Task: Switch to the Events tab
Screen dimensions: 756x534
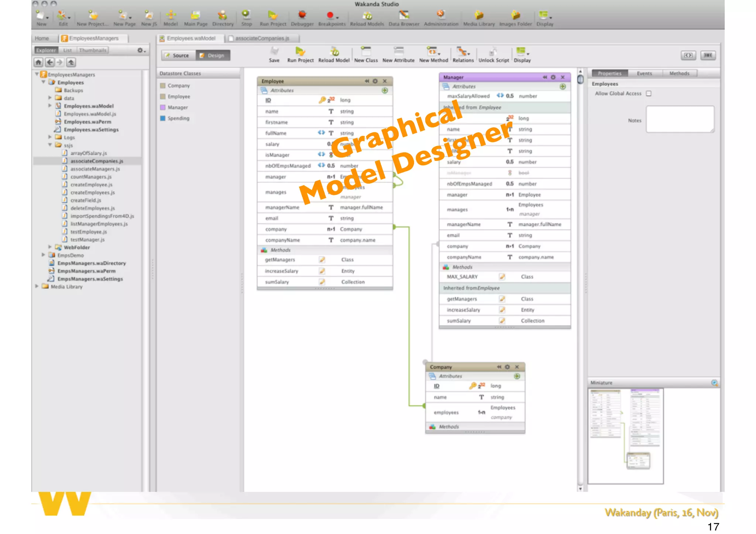Action: pos(644,73)
